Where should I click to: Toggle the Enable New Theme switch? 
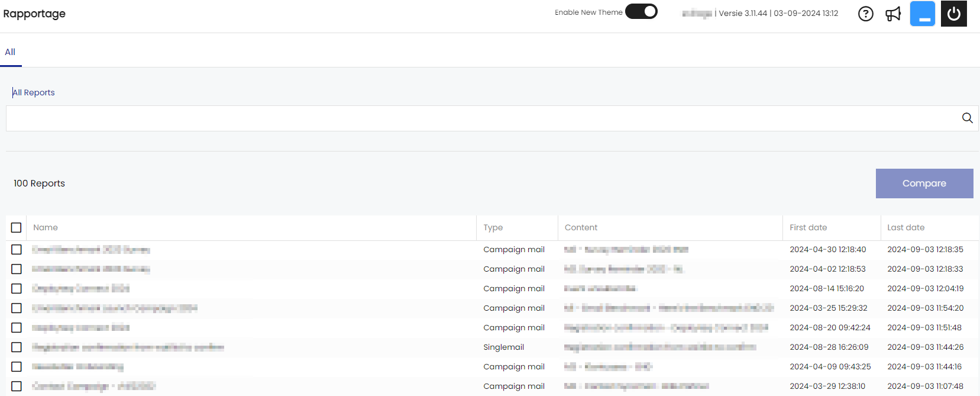(x=642, y=12)
